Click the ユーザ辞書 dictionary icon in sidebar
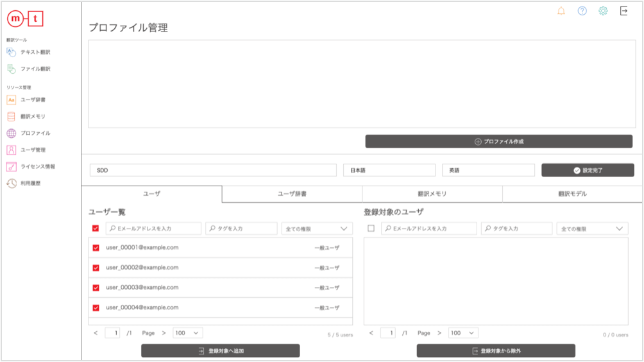 (11, 99)
